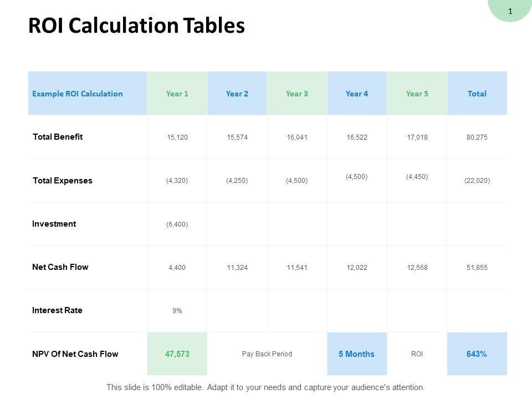Click the Total Benefit row label
Screen dimensions: 532x399
pyautogui.click(x=58, y=137)
